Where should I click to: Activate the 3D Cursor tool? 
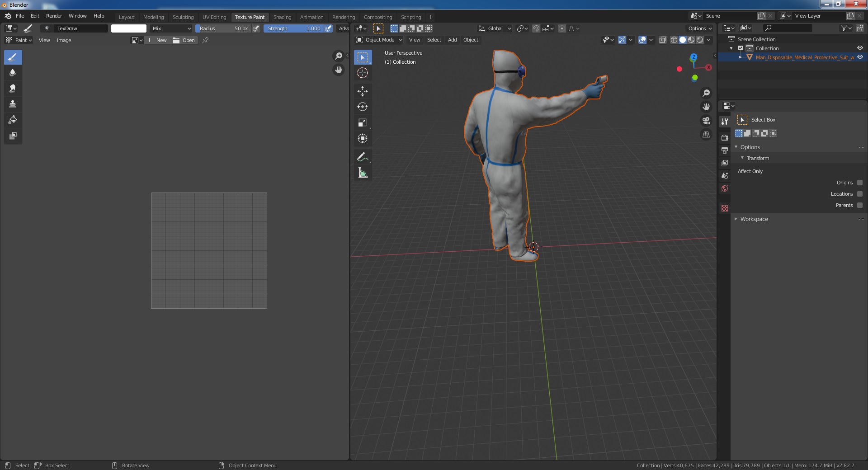(363, 73)
